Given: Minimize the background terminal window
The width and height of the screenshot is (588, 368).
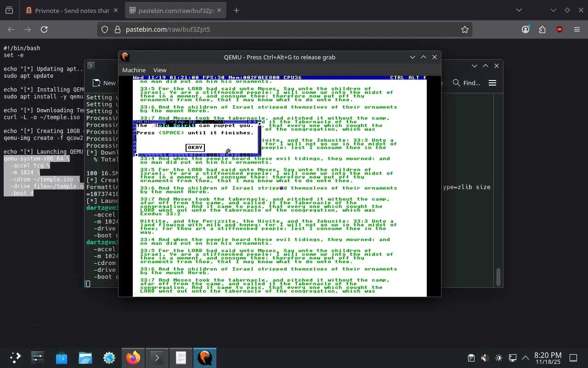Looking at the screenshot, I should click(x=475, y=66).
